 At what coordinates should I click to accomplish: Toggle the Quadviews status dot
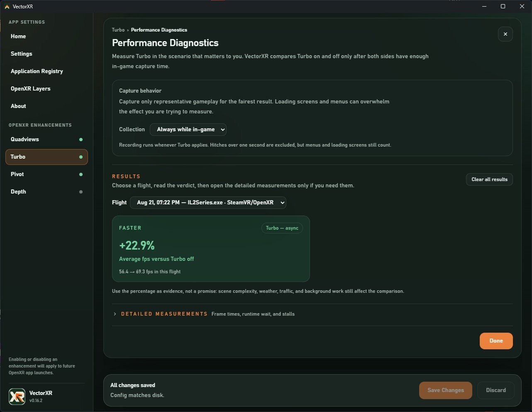[x=81, y=140]
